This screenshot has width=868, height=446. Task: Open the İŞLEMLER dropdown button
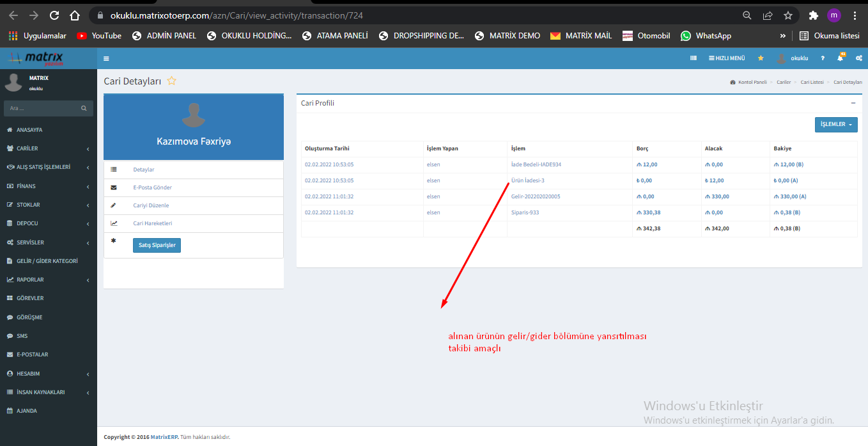click(835, 125)
